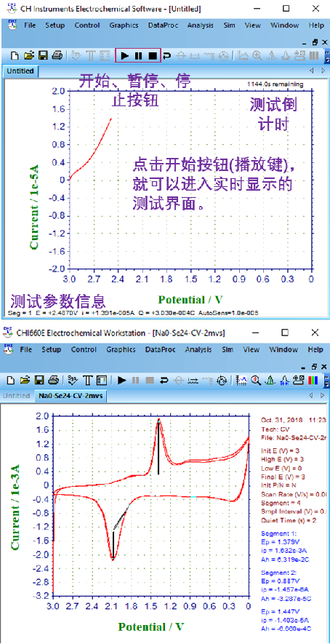Open Sim menu in CH Instruments window
The height and width of the screenshot is (644, 330).
pyautogui.click(x=230, y=25)
